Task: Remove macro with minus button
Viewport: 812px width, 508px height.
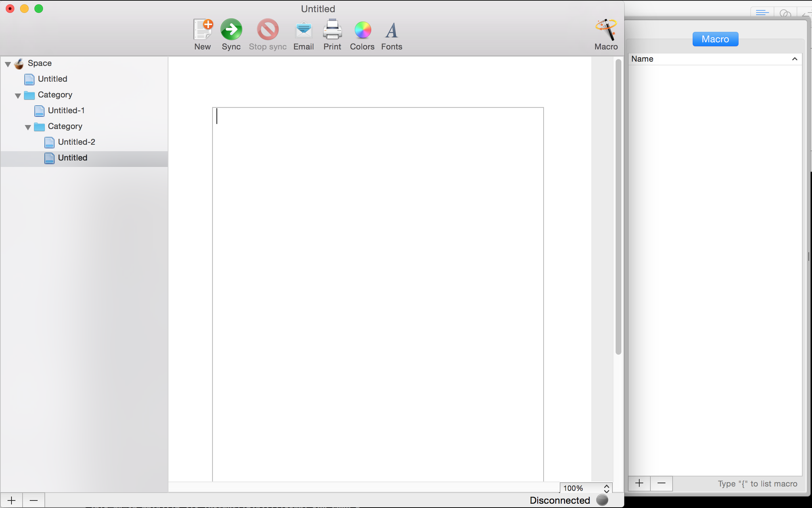Action: [661, 483]
